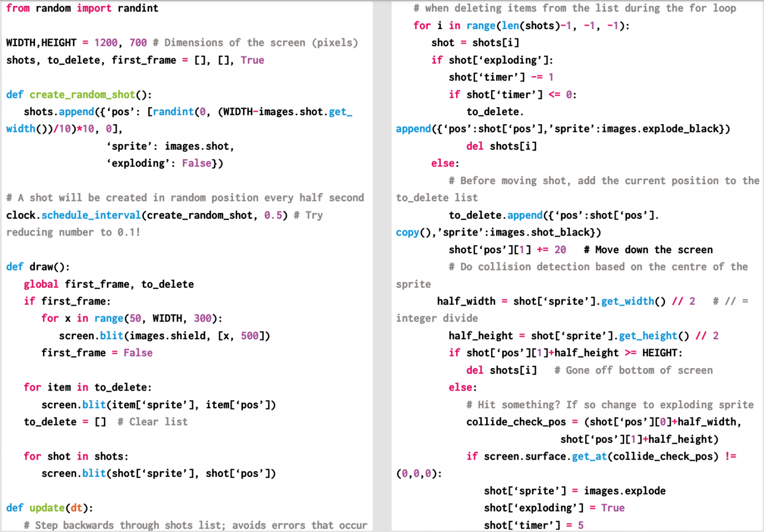Image resolution: width=764 pixels, height=532 pixels.
Task: Click the half_width variable assignment
Action: 466,301
